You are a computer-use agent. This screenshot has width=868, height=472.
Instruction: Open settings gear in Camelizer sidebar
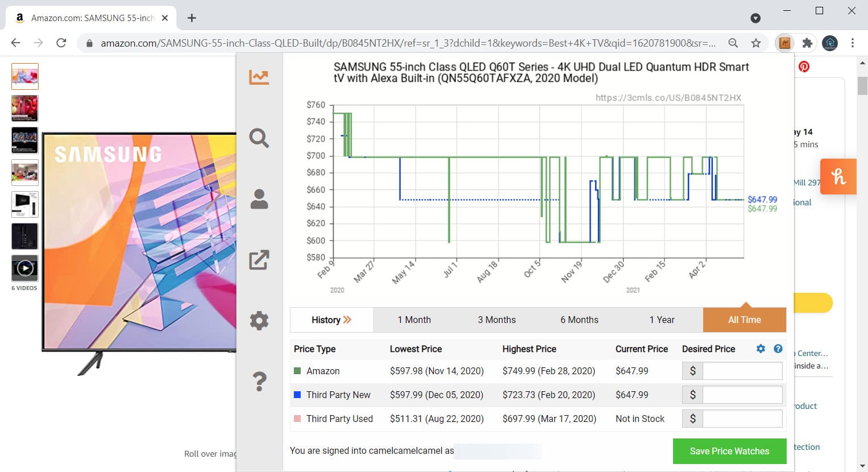coord(259,321)
